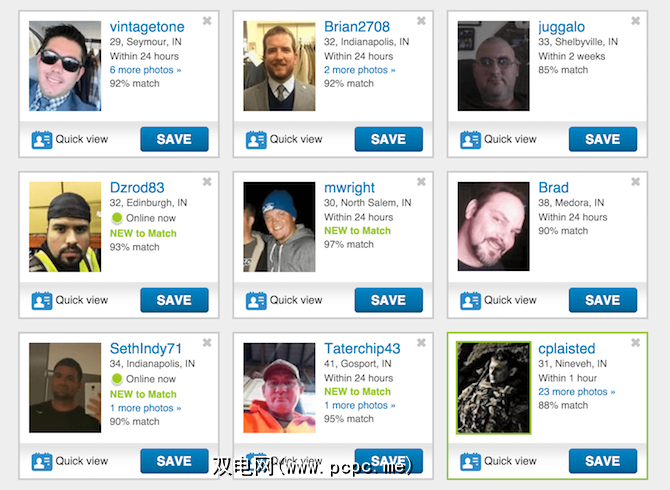Open Quick view icon on vintagetone's card
This screenshot has width=670, height=490.
[42, 140]
